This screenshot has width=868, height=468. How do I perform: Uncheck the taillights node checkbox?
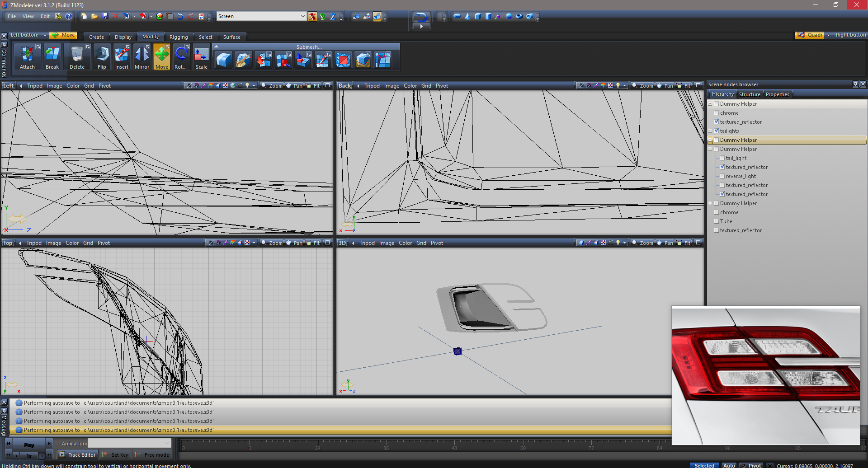pyautogui.click(x=717, y=131)
